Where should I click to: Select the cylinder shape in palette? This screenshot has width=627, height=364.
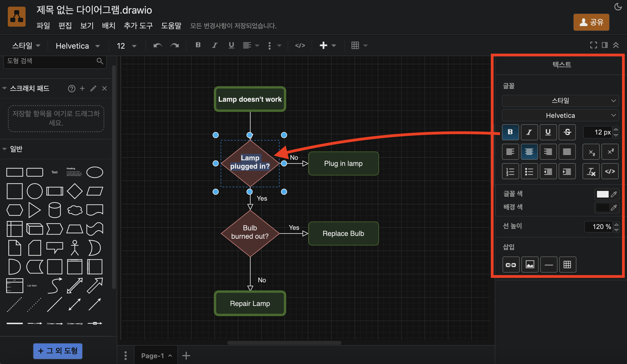click(x=55, y=210)
